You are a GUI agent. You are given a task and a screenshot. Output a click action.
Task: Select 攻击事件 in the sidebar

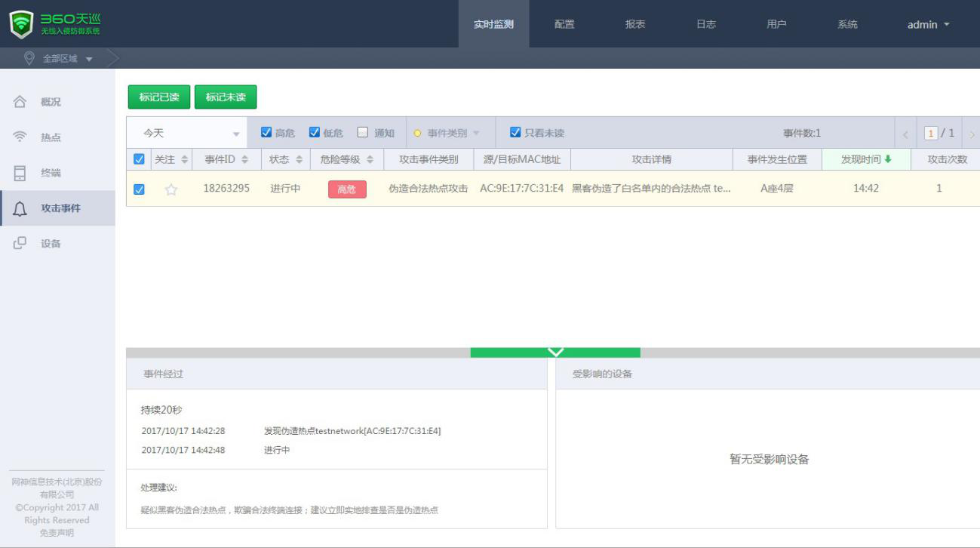[57, 208]
